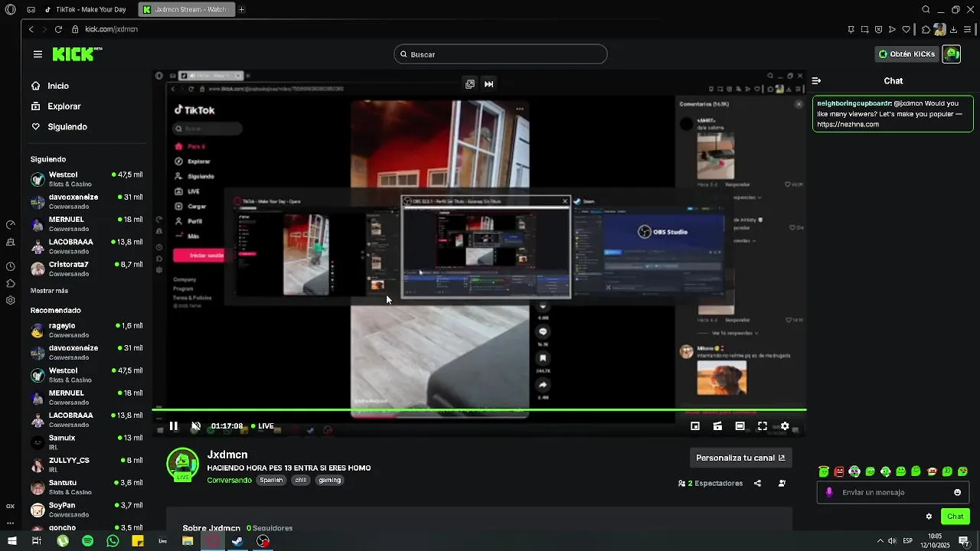
Task: Open ZULLYY_CS recommended channel
Action: click(87, 465)
